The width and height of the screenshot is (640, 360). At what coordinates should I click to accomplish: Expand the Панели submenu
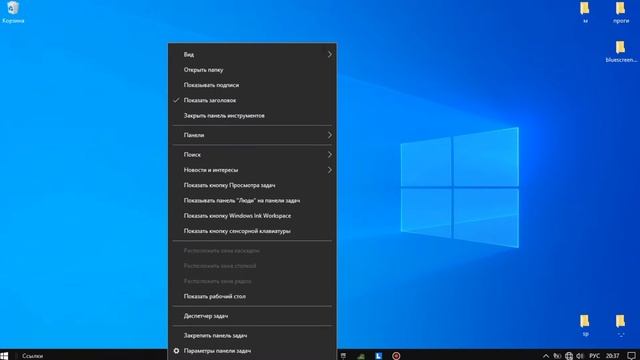tap(252, 135)
